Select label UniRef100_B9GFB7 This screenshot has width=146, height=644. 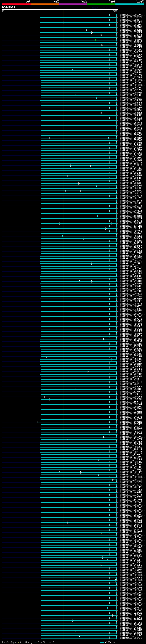[x=131, y=60]
